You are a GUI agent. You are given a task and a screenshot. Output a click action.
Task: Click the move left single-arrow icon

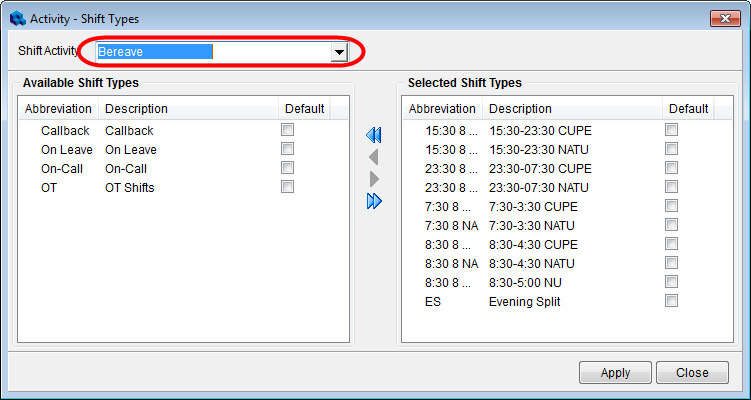(x=375, y=157)
